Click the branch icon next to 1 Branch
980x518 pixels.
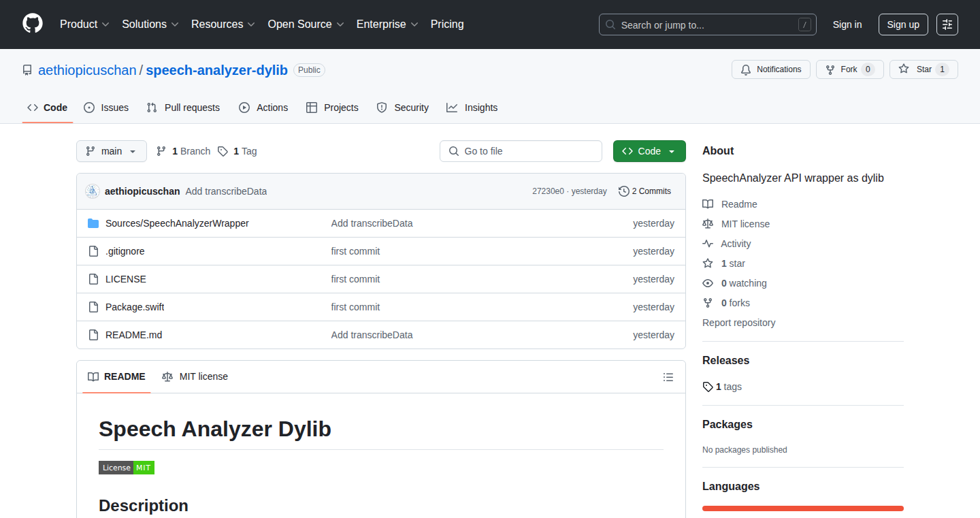(161, 151)
